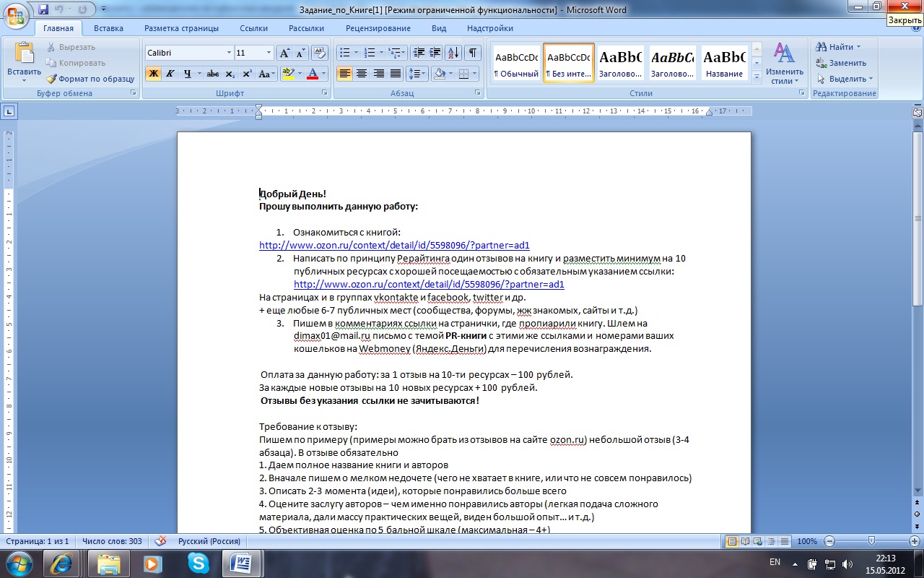Open Буфер обмена clipboard pane launcher
The image size is (924, 578).
[133, 93]
